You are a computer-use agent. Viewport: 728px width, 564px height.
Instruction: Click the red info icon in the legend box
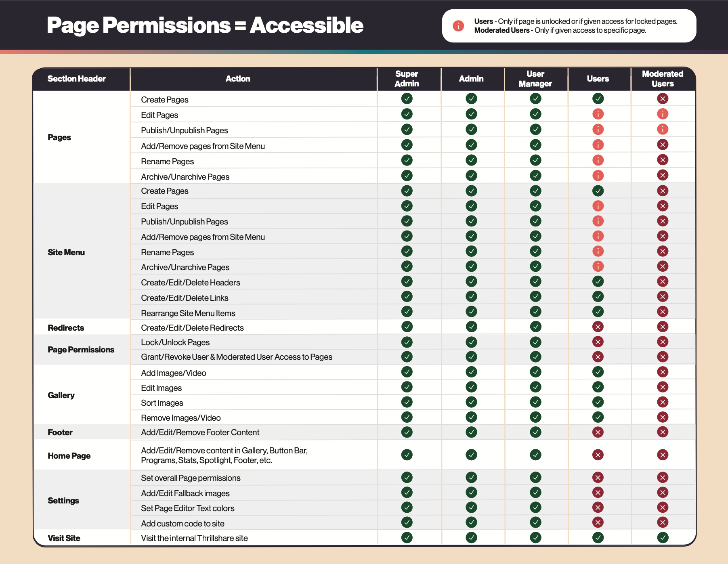point(458,26)
